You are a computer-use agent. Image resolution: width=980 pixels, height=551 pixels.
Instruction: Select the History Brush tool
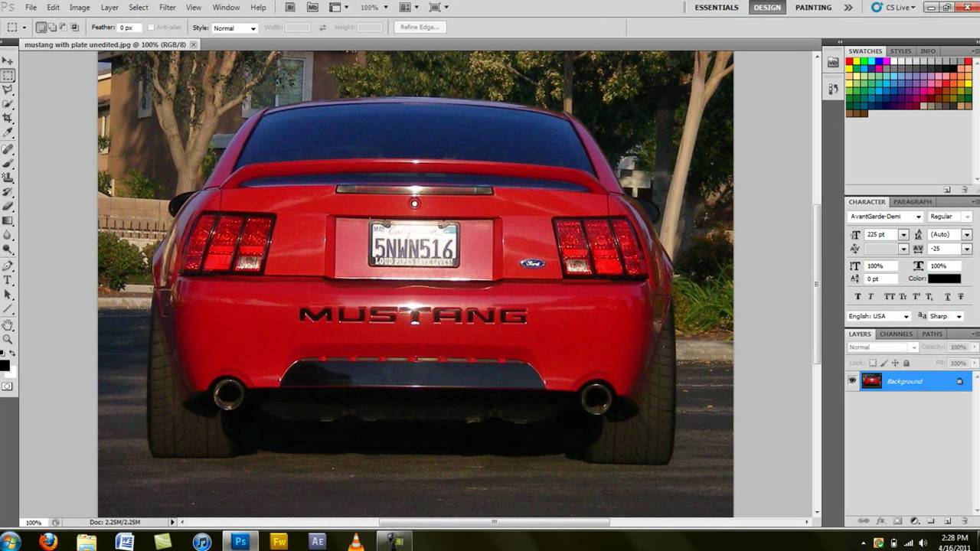[8, 192]
